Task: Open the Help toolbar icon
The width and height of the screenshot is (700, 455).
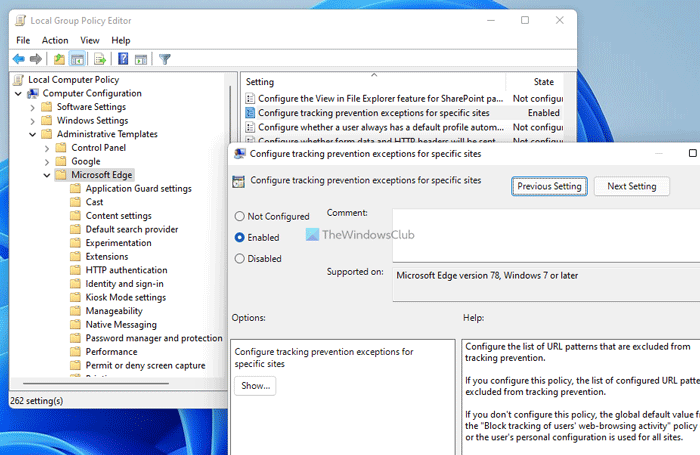Action: click(x=123, y=58)
